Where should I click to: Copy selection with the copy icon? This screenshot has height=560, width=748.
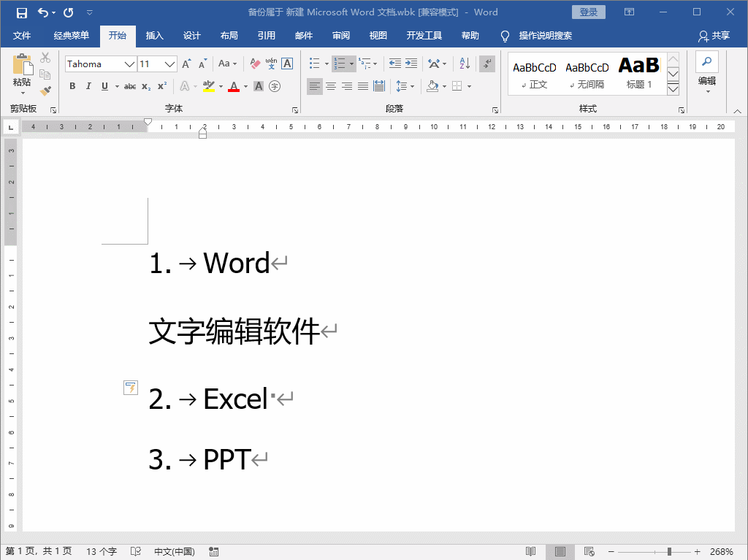[x=45, y=74]
